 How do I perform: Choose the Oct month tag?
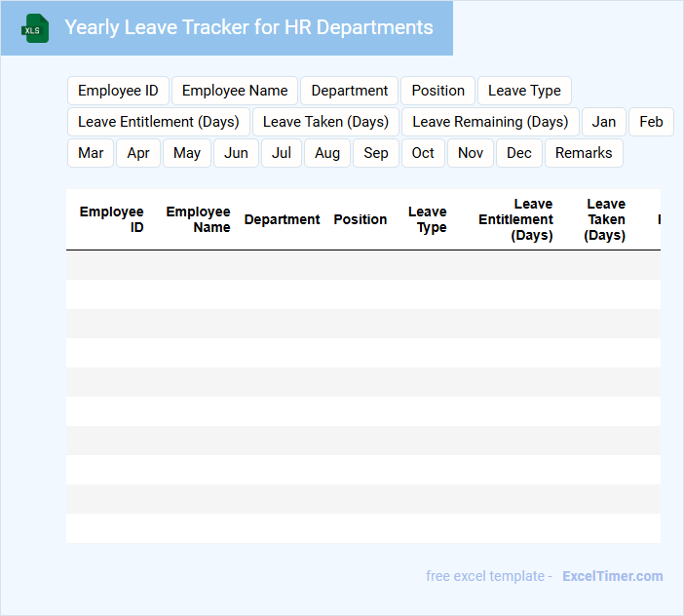click(423, 153)
